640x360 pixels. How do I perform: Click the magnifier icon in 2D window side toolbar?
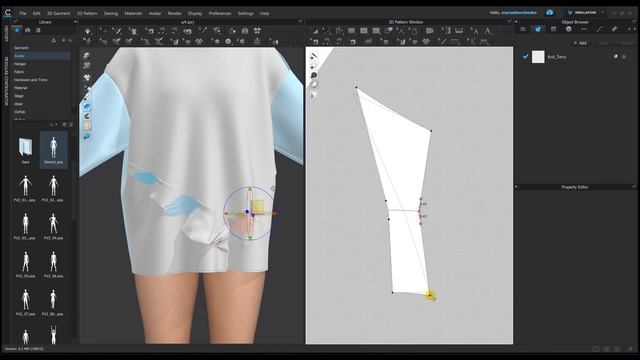click(x=313, y=76)
